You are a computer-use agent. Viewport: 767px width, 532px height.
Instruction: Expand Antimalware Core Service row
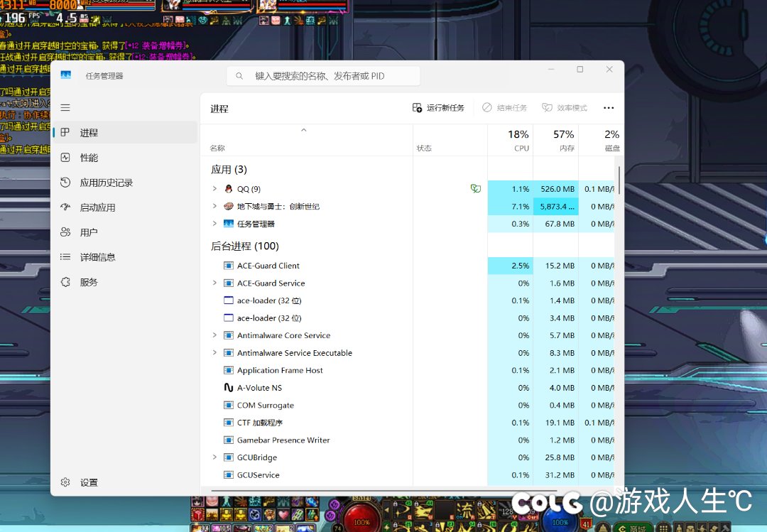pyautogui.click(x=214, y=335)
